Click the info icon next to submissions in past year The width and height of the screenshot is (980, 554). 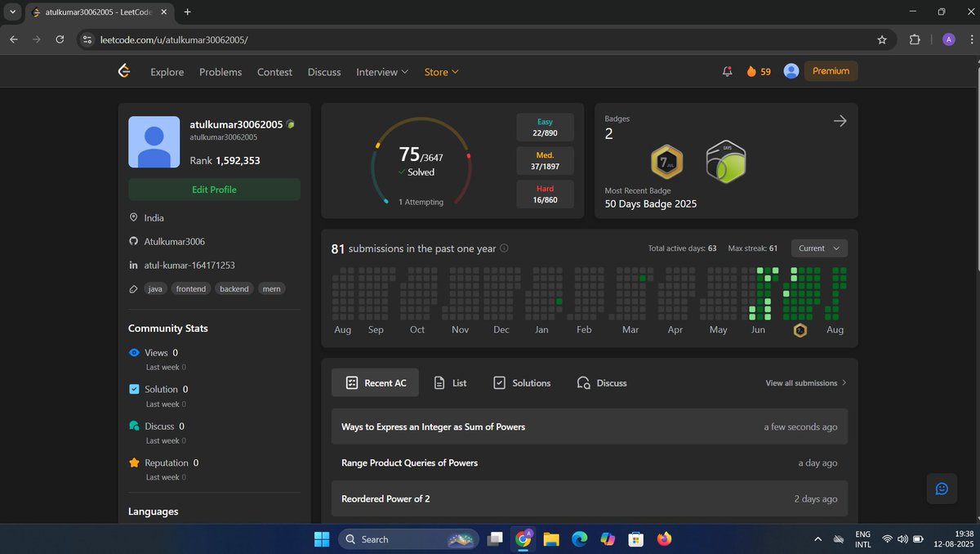(x=504, y=248)
